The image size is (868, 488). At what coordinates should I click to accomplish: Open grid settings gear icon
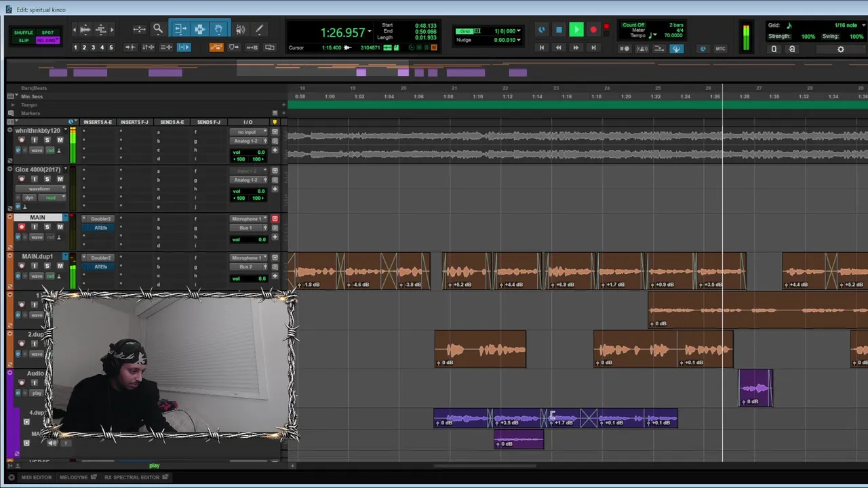pos(841,49)
